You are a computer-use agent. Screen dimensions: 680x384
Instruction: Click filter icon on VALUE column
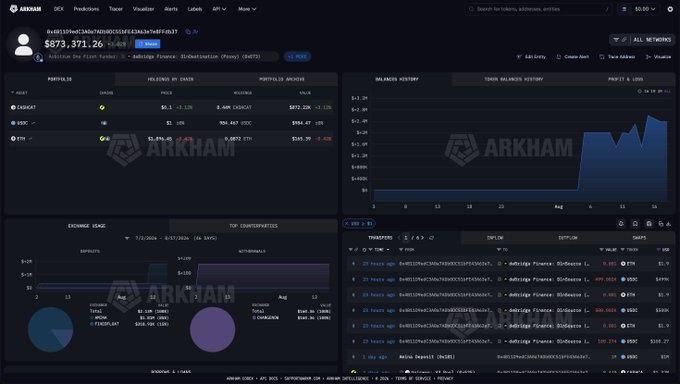[602, 249]
